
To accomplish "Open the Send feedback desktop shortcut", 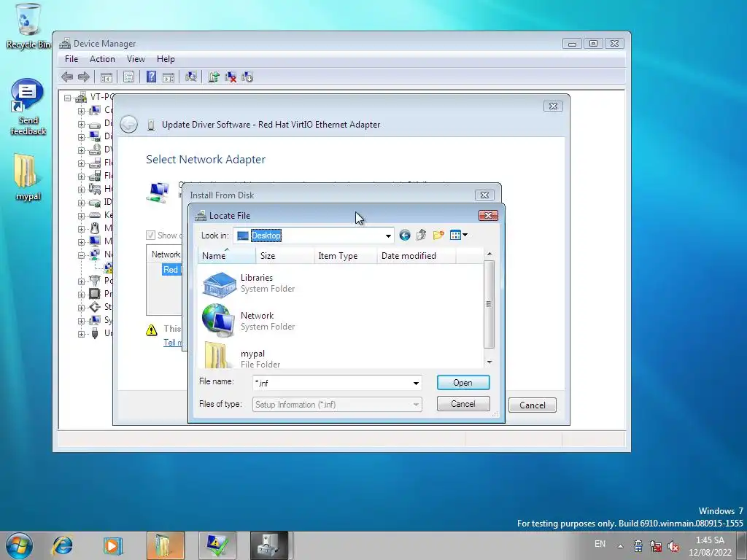I will click(27, 107).
